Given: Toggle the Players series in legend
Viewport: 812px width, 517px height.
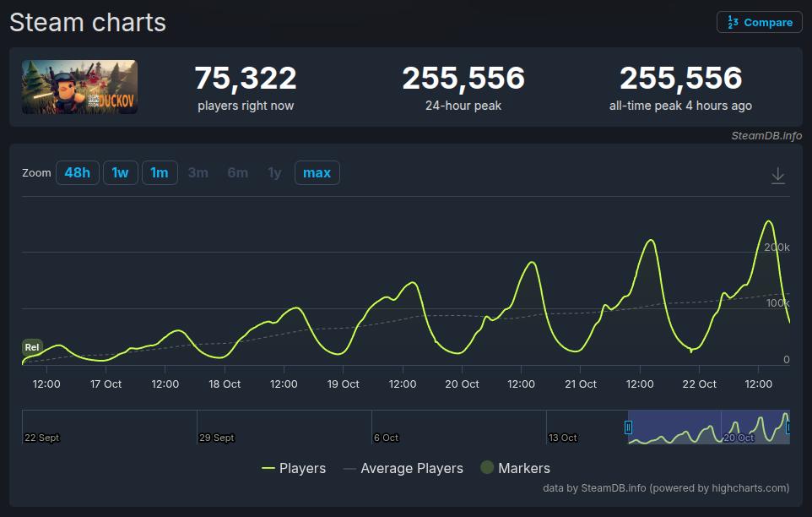Looking at the screenshot, I should 294,468.
